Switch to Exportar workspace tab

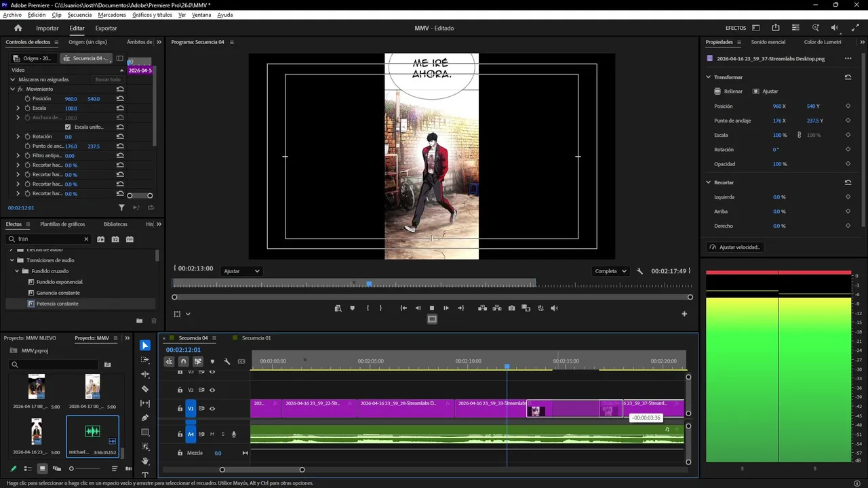(106, 28)
